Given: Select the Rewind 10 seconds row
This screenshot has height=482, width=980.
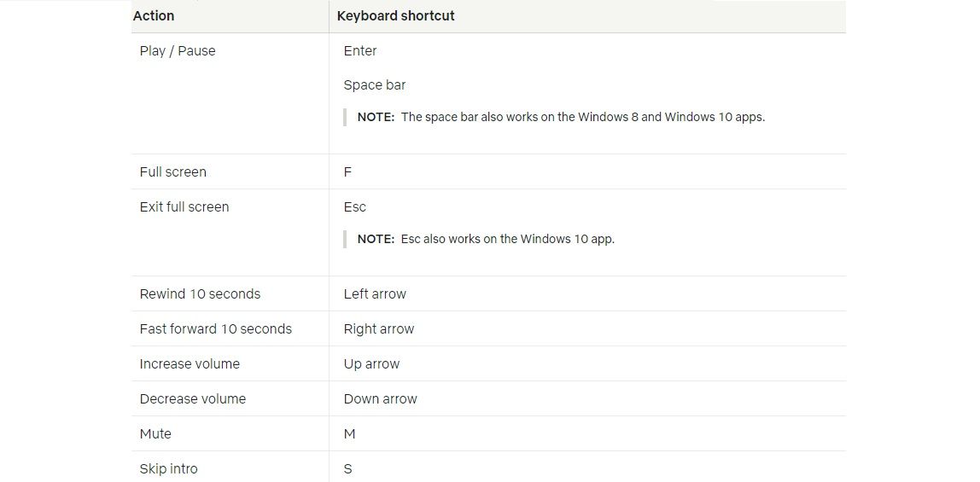Looking at the screenshot, I should [x=489, y=294].
